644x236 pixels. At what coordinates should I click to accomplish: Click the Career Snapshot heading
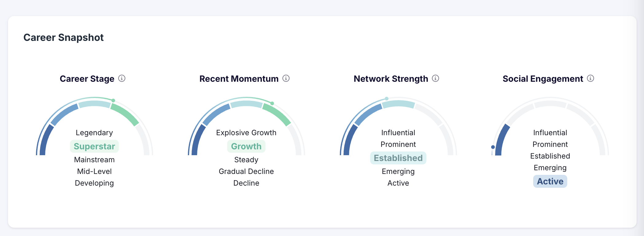click(64, 37)
